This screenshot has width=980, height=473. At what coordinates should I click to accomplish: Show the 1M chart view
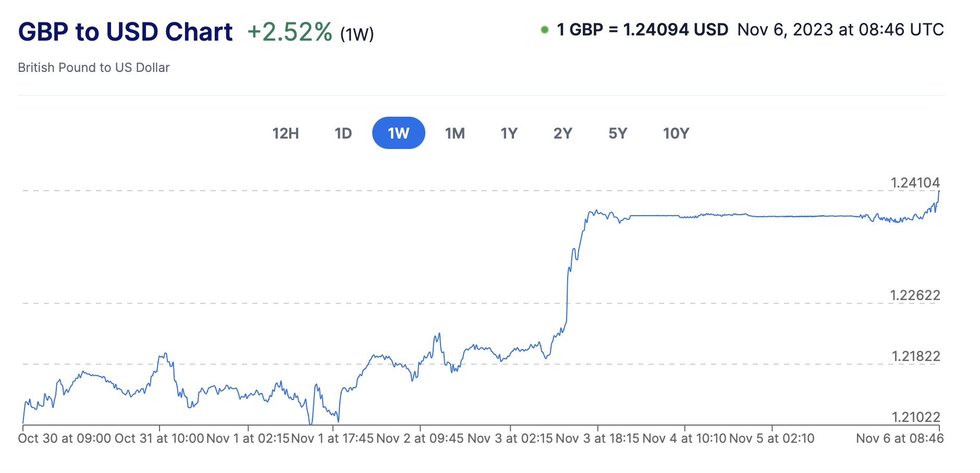click(x=455, y=133)
